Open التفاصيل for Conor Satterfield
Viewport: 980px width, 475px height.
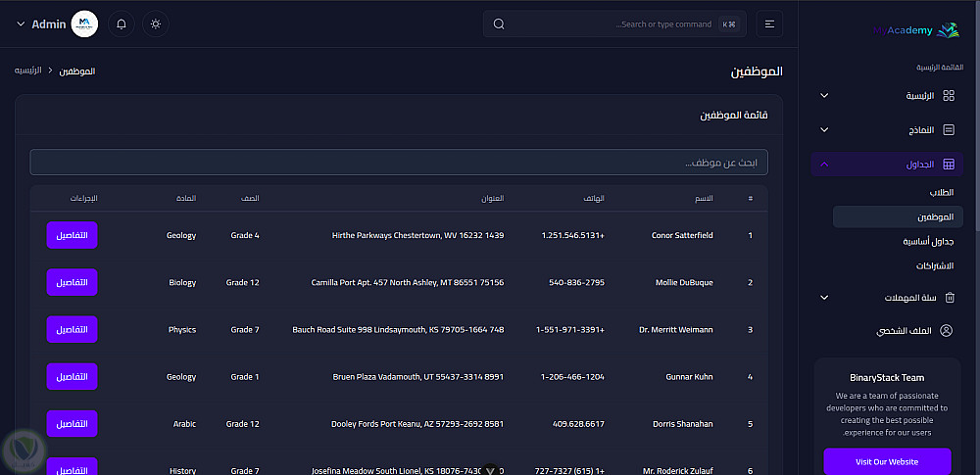(72, 235)
